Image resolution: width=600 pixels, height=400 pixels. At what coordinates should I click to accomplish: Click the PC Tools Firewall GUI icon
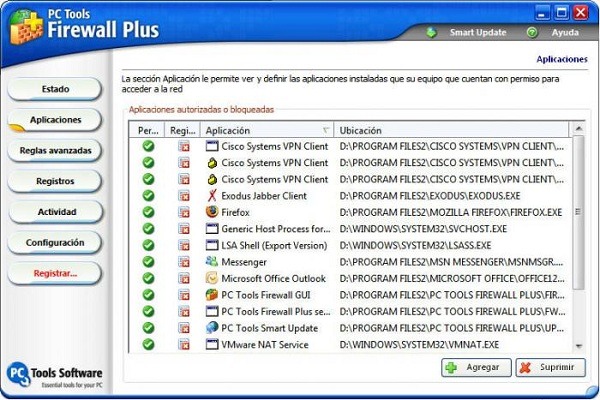coord(212,294)
